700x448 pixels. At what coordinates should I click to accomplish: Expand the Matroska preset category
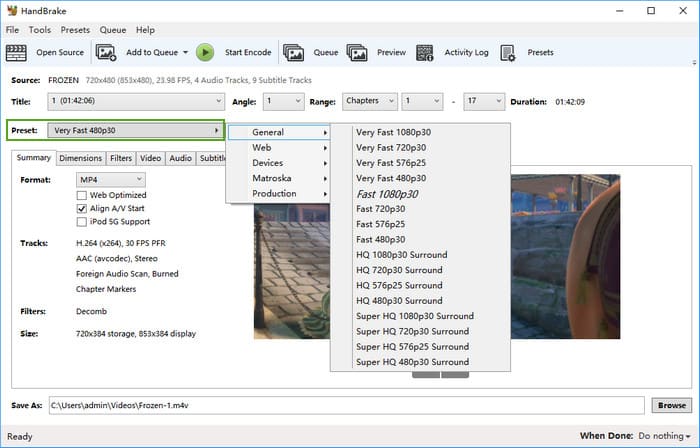(279, 178)
